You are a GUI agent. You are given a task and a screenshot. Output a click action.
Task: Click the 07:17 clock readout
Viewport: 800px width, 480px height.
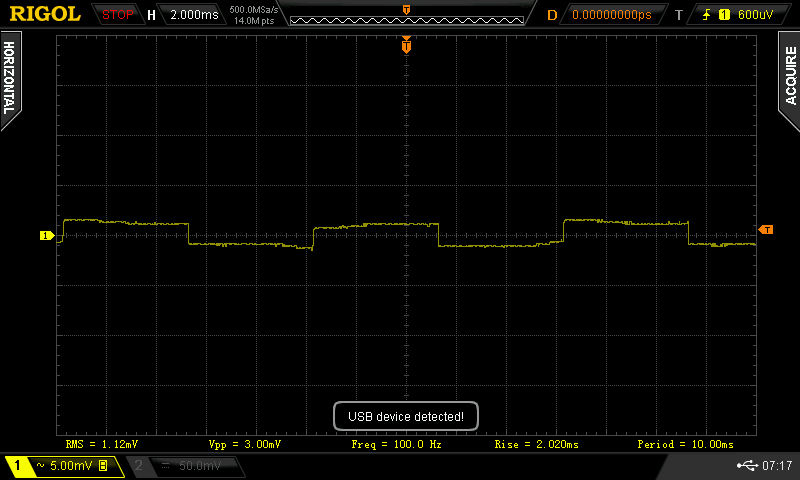[777, 465]
